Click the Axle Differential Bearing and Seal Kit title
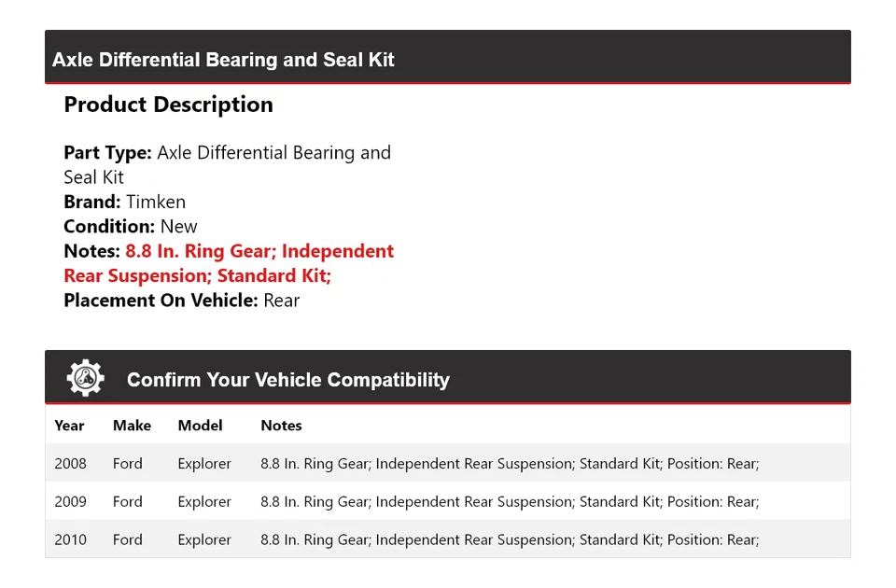896x588 pixels. pos(223,60)
